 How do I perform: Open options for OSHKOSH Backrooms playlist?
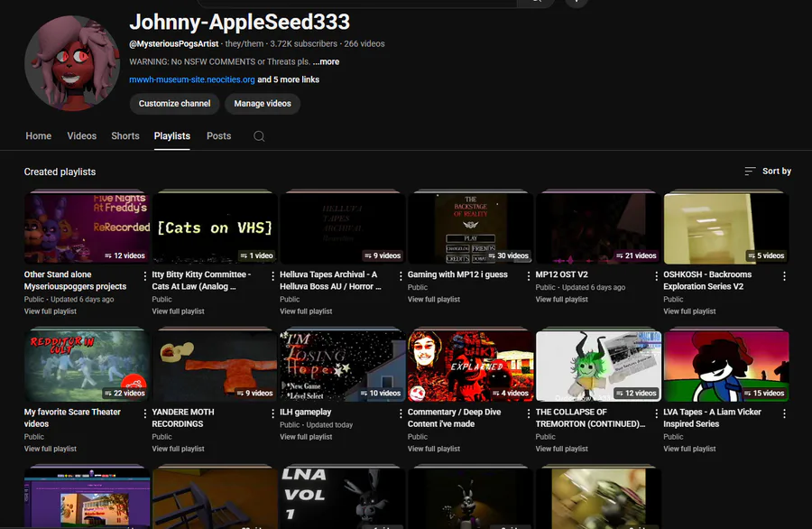(785, 275)
